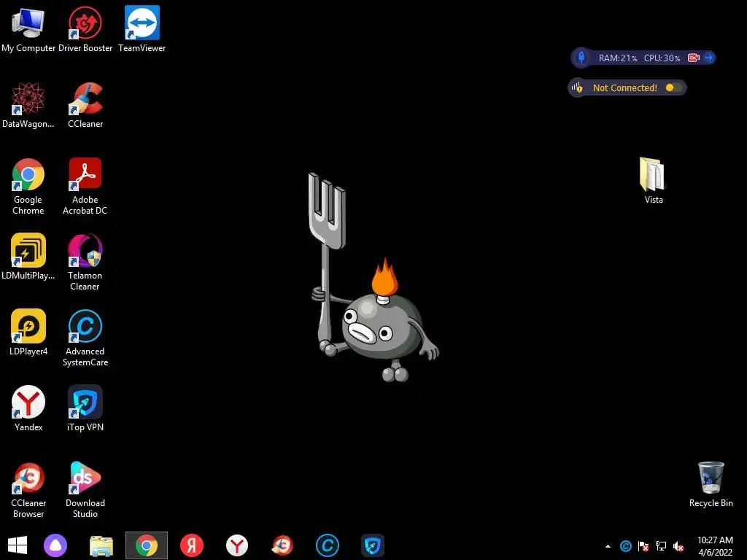Open the network status tray icon
747x560 pixels.
tap(661, 546)
